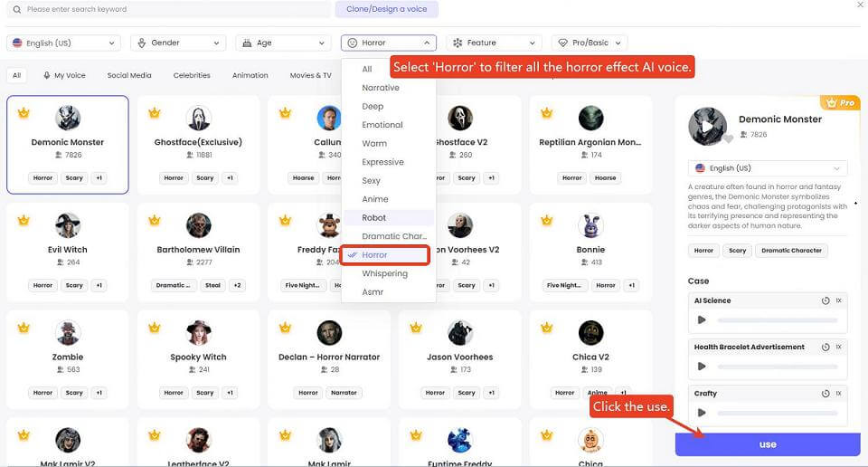
Task: Switch to the Celebrities tab
Action: pyautogui.click(x=192, y=75)
